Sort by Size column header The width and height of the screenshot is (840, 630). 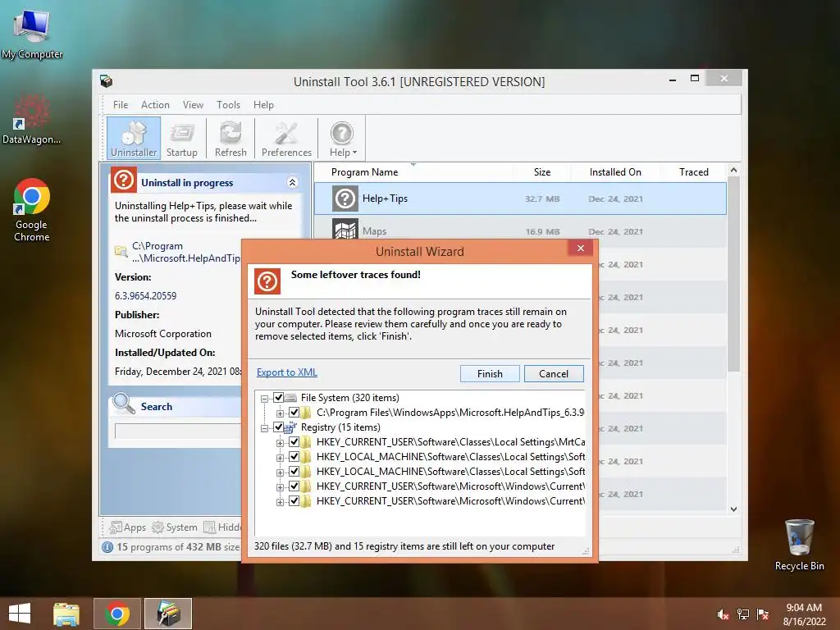541,172
